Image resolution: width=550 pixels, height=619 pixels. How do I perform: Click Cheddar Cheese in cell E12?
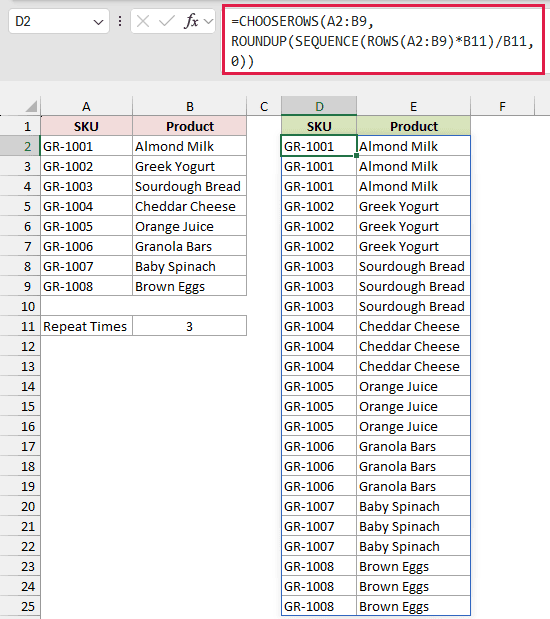pyautogui.click(x=413, y=347)
